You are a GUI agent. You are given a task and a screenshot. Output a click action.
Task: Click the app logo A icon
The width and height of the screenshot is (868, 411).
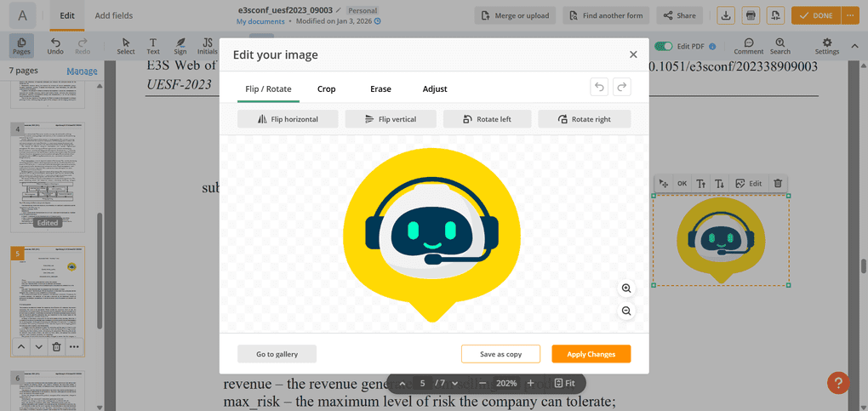click(23, 15)
